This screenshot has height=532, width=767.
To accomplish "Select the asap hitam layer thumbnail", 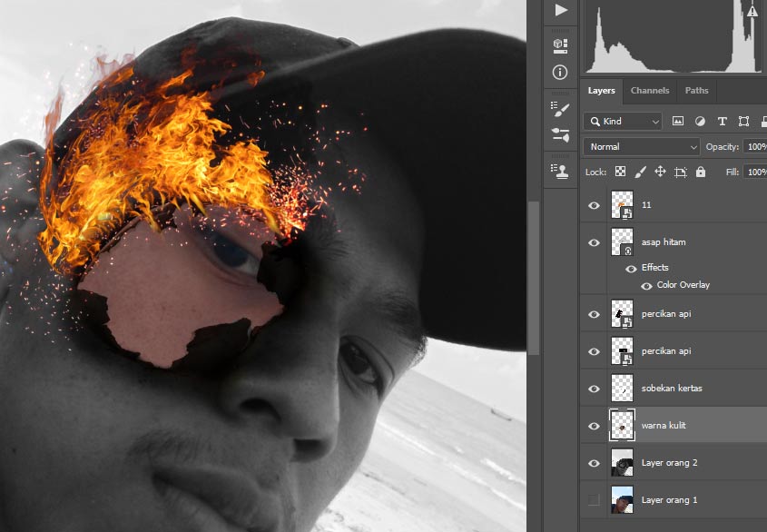I will pos(622,241).
